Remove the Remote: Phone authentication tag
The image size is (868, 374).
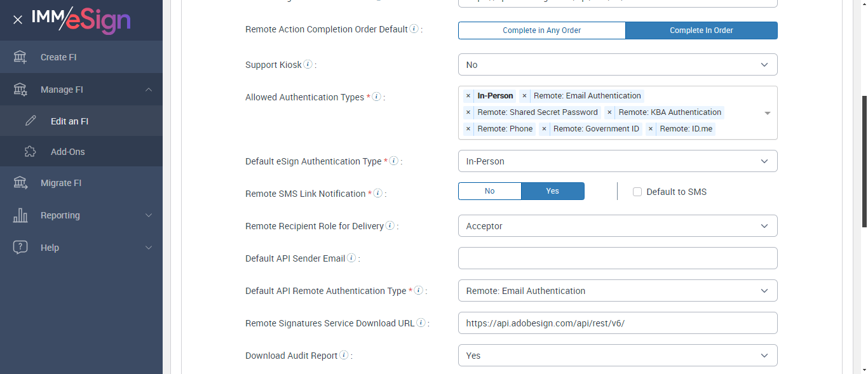point(468,129)
